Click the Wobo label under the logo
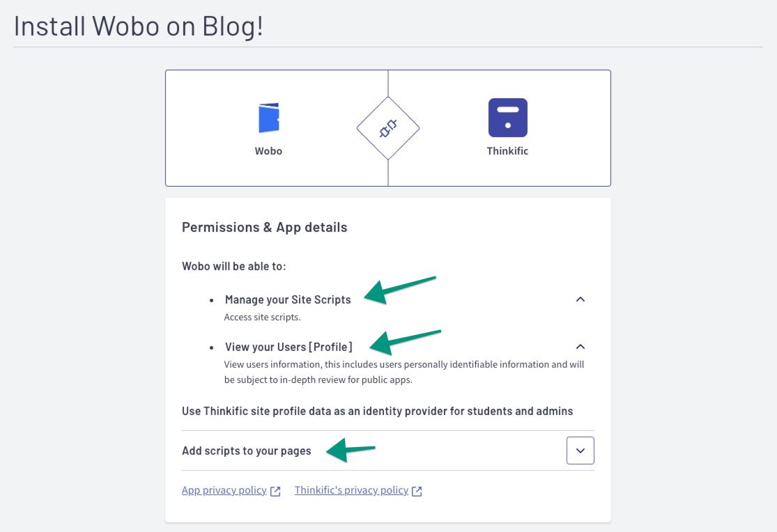 (x=268, y=151)
